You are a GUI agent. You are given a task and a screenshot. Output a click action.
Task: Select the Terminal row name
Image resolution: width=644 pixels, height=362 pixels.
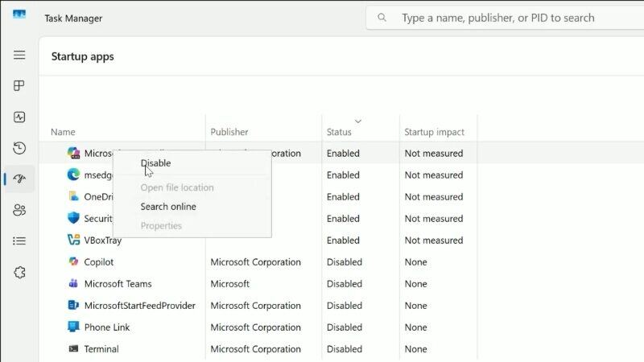[101, 349]
